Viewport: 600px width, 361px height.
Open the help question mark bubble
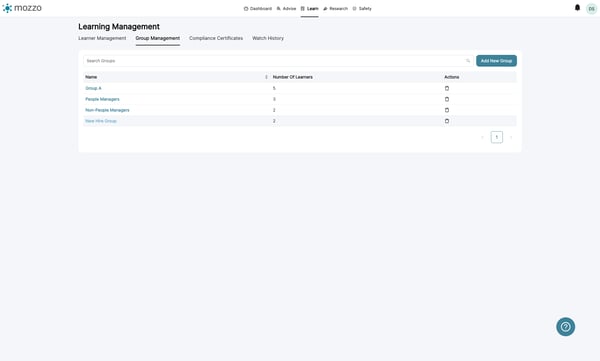click(x=566, y=327)
